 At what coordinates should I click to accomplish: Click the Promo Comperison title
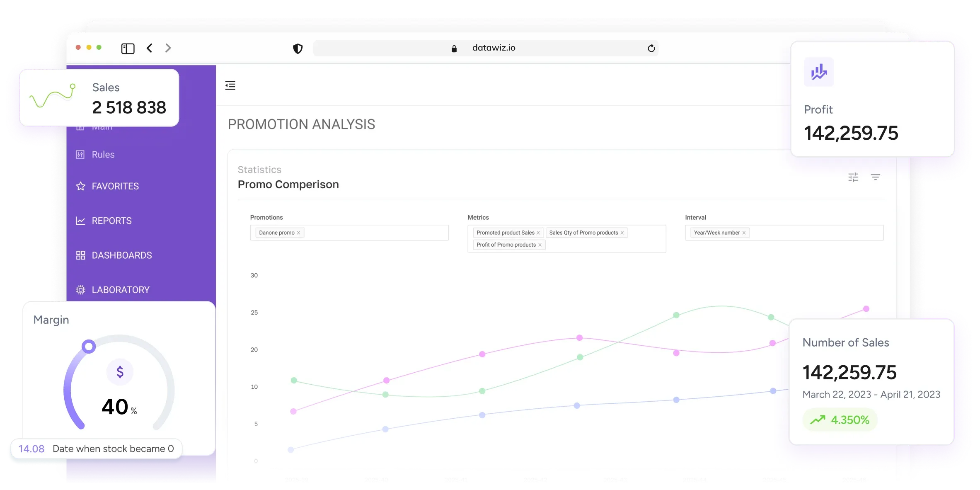tap(288, 184)
